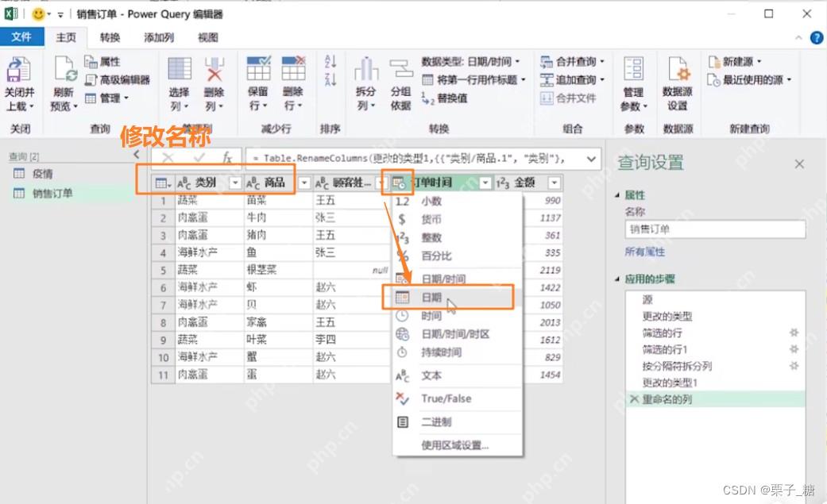Open the filter dropdown for the 金额 column
Image resolution: width=827 pixels, height=504 pixels.
554,183
